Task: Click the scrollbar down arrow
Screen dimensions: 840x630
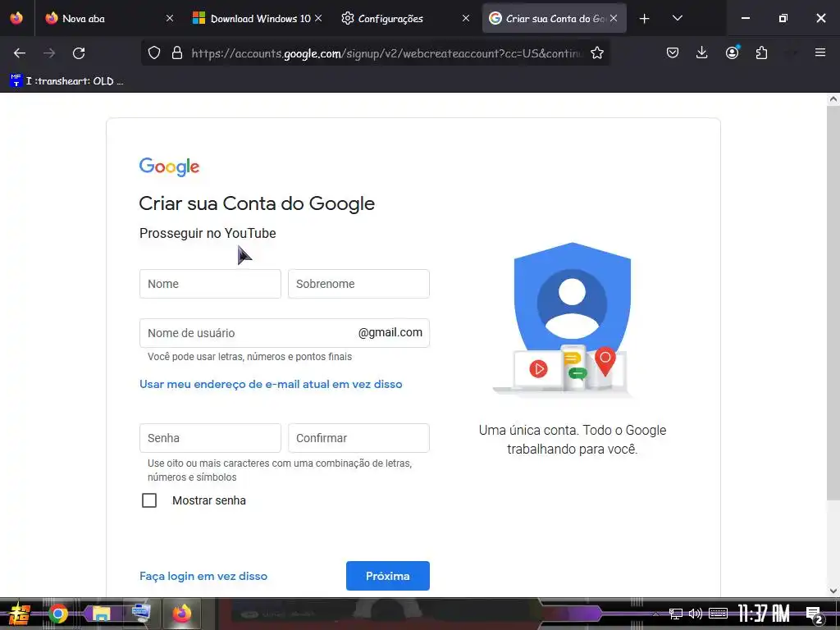Action: coord(833,591)
